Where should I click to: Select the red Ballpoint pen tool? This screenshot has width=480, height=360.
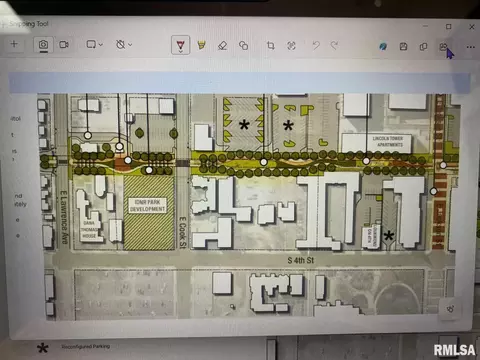point(180,45)
